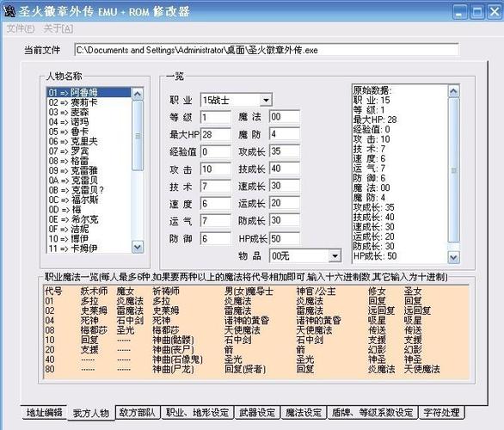Click the 魔防 input field
This screenshot has width=504, height=430.
pos(285,134)
